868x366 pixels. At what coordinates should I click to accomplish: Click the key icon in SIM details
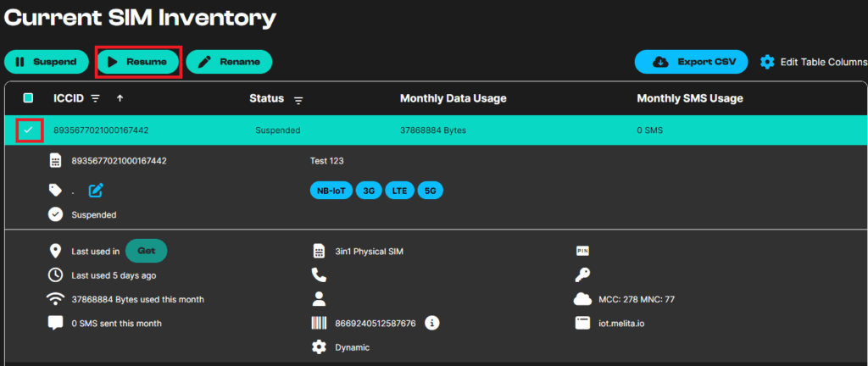click(582, 274)
